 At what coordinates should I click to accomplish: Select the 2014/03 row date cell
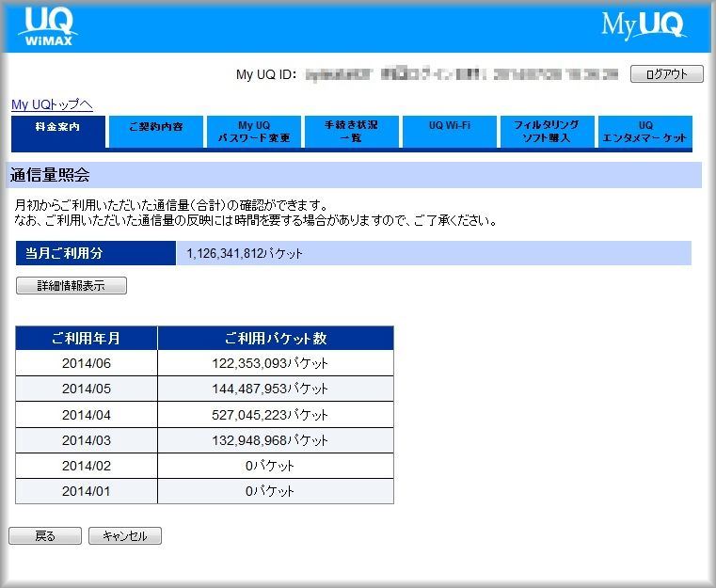click(x=87, y=440)
